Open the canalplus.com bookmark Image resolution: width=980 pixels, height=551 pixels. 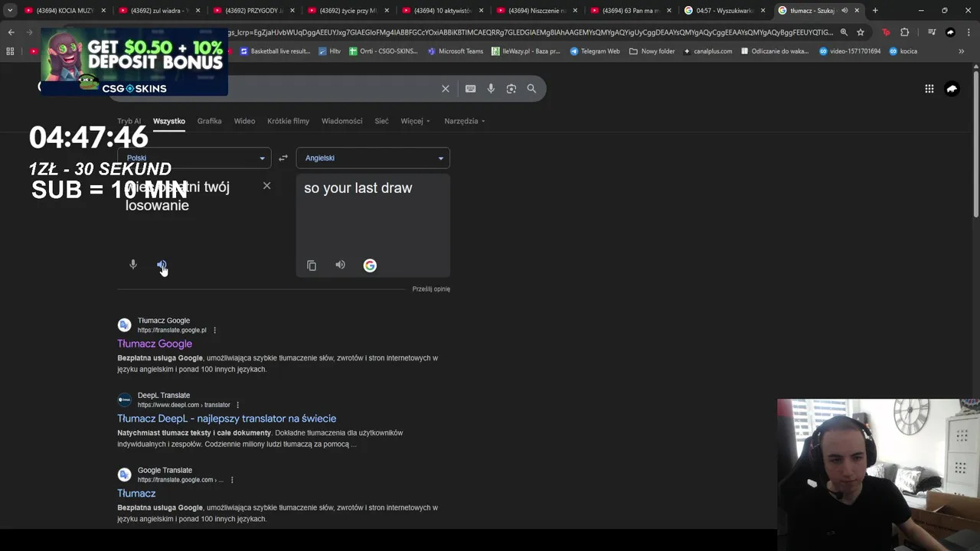707,51
